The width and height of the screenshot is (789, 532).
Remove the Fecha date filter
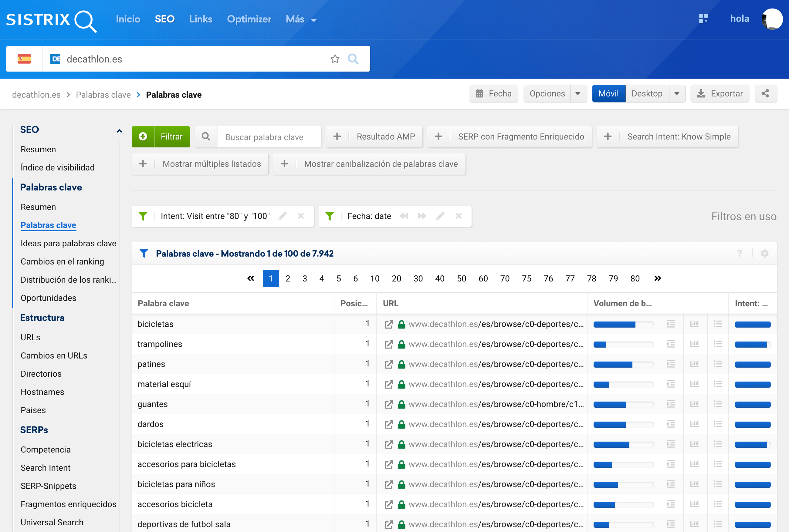pos(459,216)
